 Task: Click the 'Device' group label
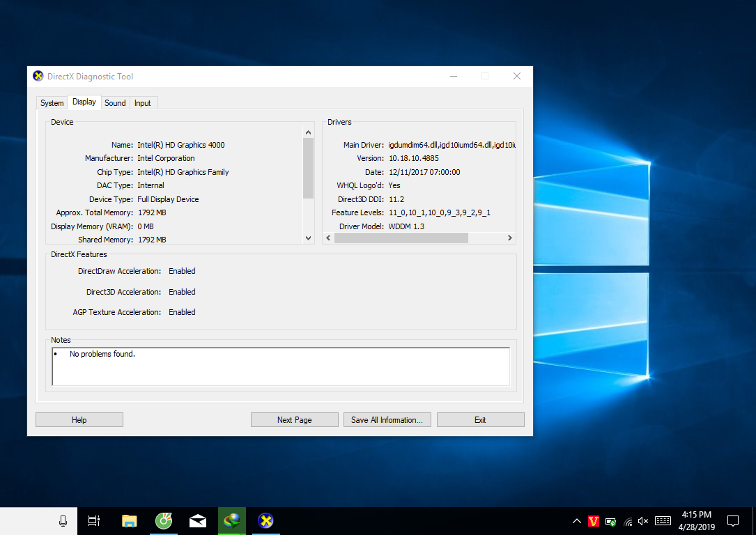click(x=62, y=123)
